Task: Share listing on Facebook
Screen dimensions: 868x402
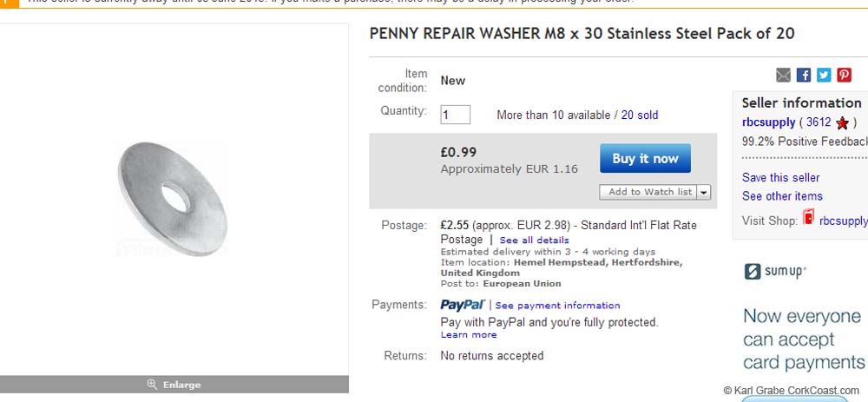Action: click(x=804, y=76)
